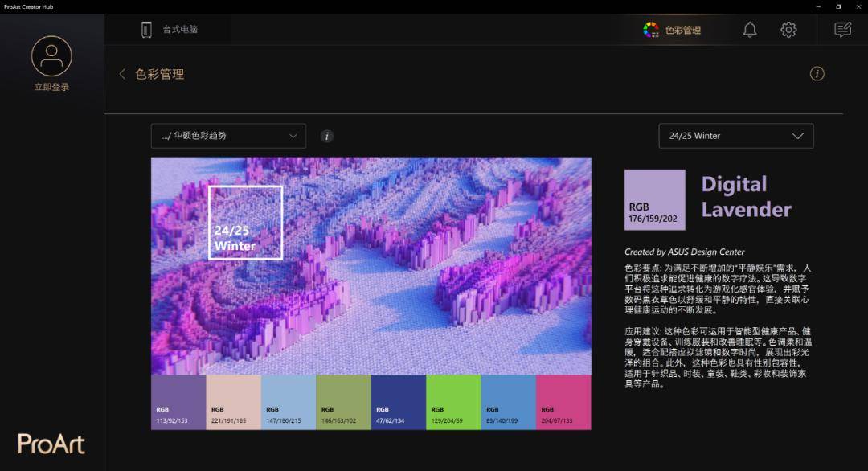Open the settings gear
This screenshot has height=471, width=868.
[x=788, y=29]
